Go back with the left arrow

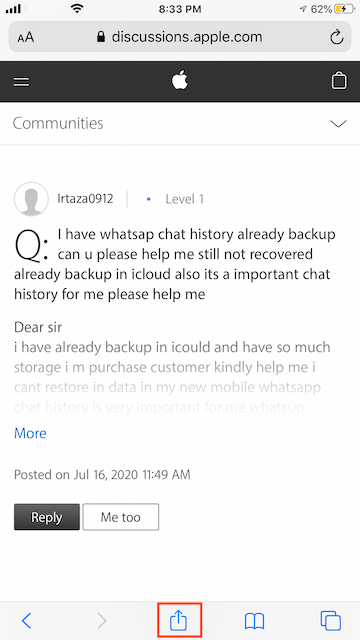tap(26, 621)
